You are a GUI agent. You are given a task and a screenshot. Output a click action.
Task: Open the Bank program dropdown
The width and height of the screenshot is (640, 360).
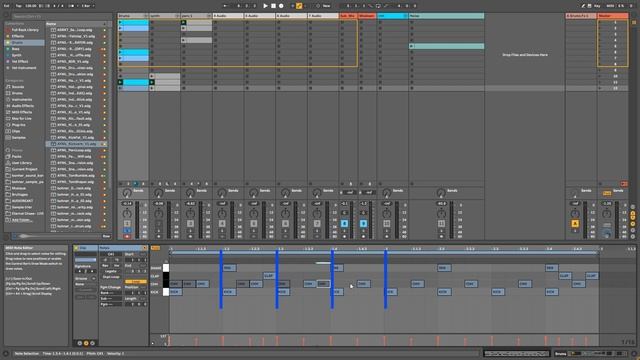[x=111, y=293]
